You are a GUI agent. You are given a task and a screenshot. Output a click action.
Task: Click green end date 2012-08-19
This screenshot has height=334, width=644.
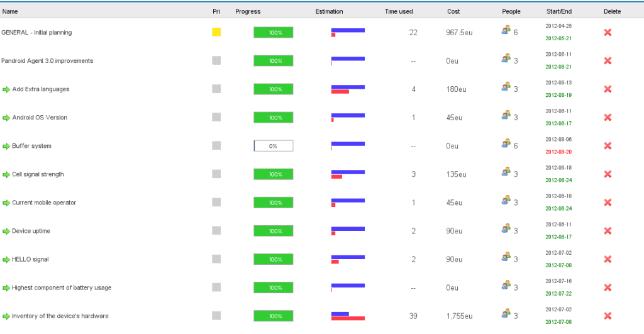click(558, 95)
